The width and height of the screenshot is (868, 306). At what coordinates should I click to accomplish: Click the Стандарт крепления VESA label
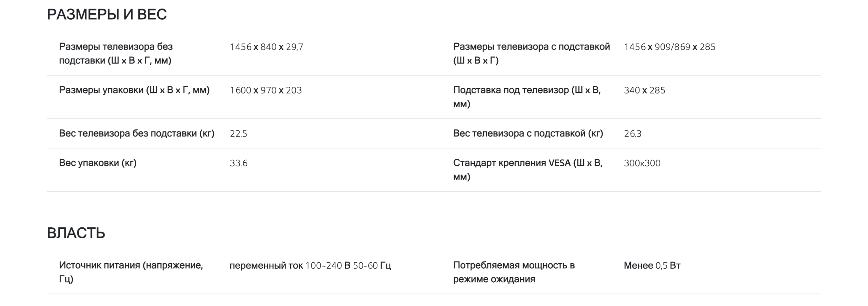[528, 170]
